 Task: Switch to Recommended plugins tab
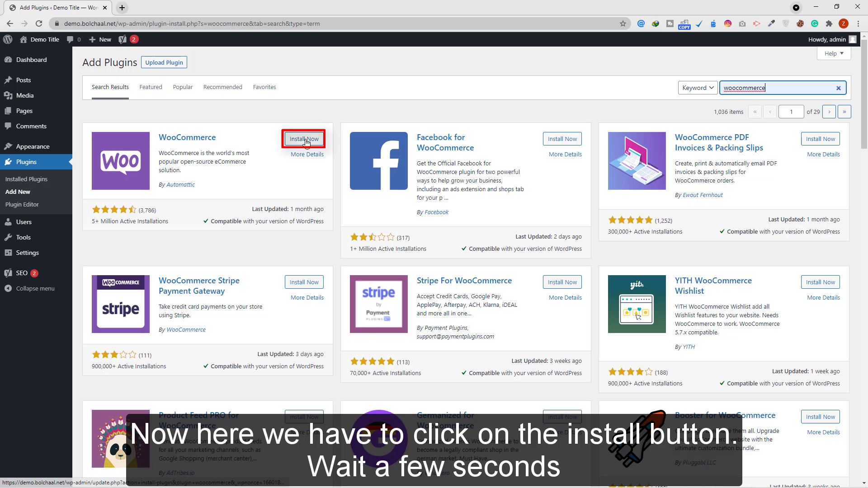point(223,87)
